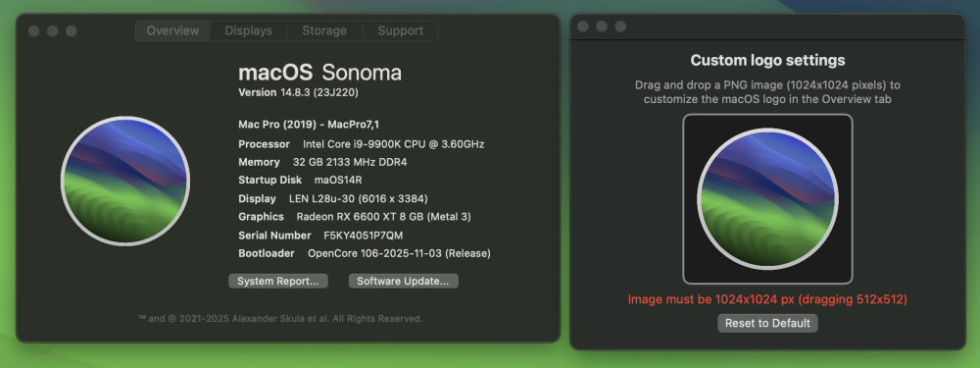Open the Storage tab
980x368 pixels.
click(x=324, y=30)
